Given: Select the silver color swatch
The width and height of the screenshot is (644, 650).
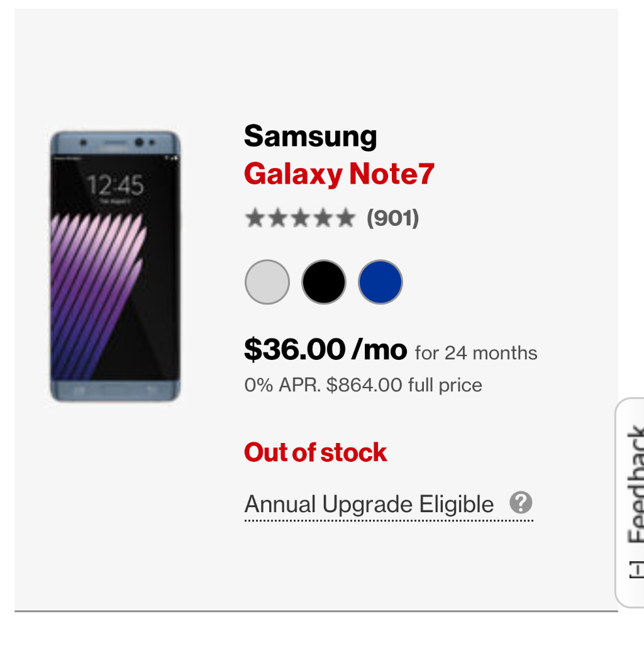Looking at the screenshot, I should tap(267, 282).
